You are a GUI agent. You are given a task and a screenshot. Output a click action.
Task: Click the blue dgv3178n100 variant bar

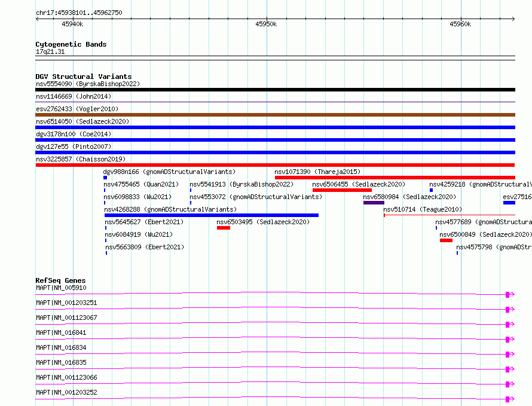pyautogui.click(x=275, y=140)
